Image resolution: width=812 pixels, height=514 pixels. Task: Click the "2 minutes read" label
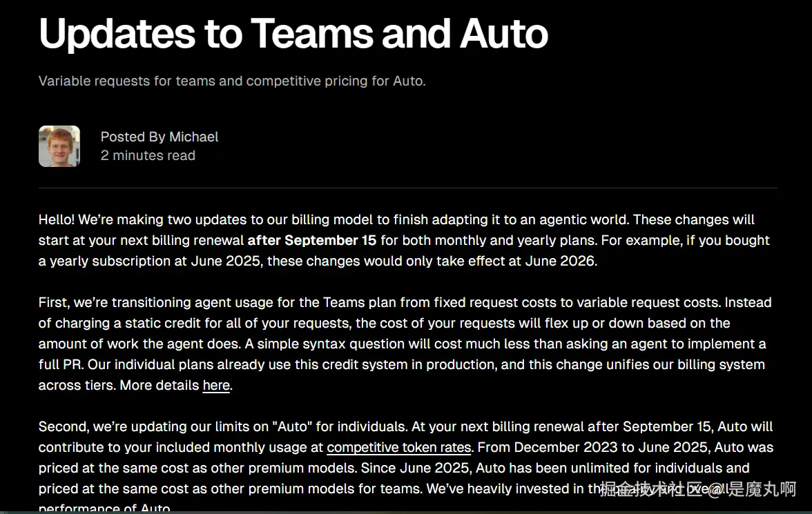(148, 155)
